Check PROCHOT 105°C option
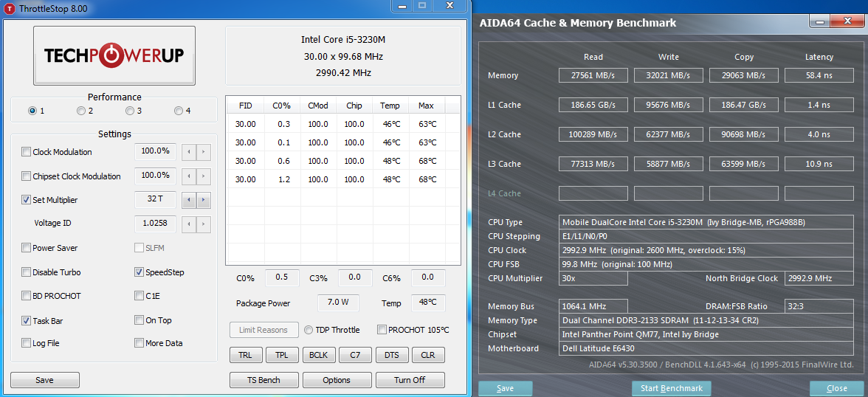868x397 pixels. pyautogui.click(x=382, y=329)
